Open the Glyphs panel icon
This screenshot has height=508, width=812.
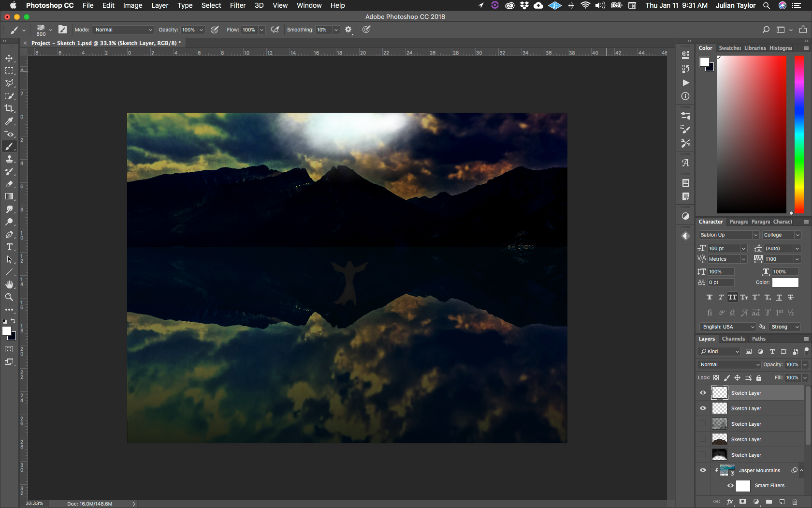(685, 163)
